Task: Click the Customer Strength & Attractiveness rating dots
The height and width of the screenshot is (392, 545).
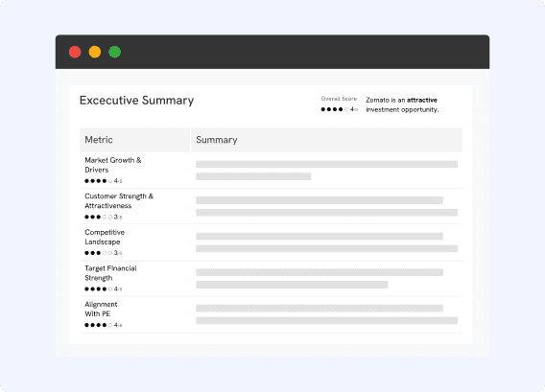Action: (104, 217)
